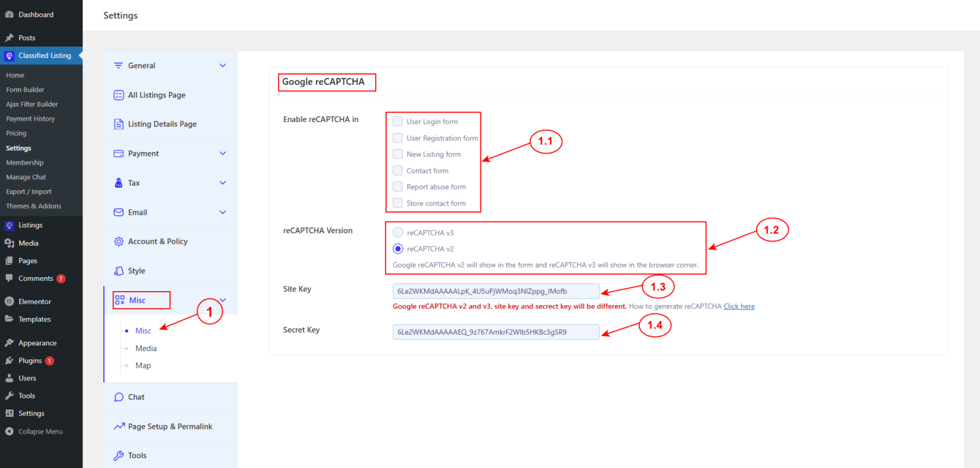Click the Chat bubble icon in the settings panel
This screenshot has width=980, height=468.
tap(119, 396)
